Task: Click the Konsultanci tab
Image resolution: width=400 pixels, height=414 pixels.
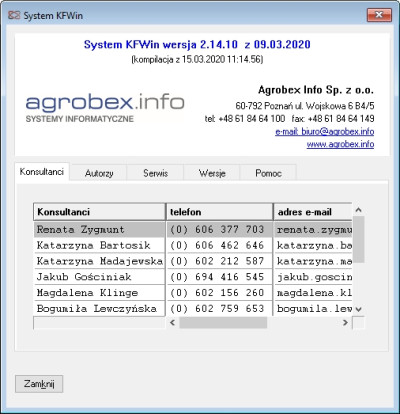Action: [42, 172]
